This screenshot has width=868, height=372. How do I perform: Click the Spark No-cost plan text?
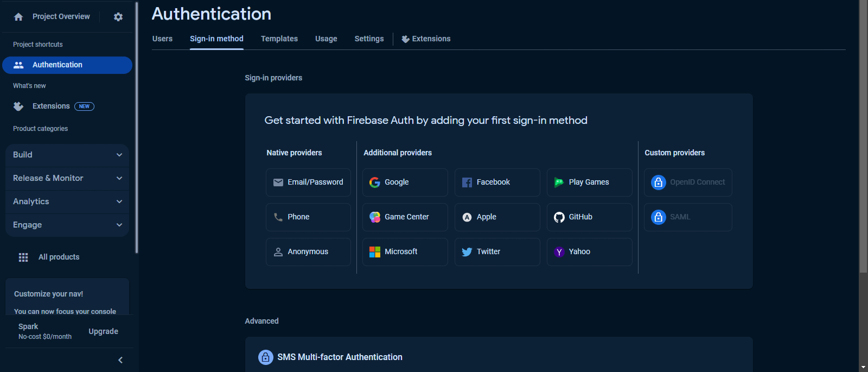pyautogui.click(x=45, y=331)
